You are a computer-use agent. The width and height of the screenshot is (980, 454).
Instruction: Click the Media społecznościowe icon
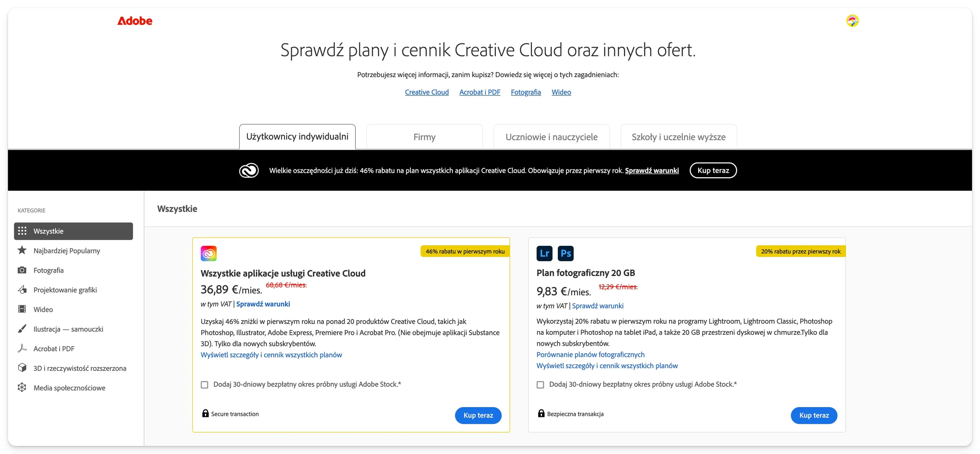[22, 387]
